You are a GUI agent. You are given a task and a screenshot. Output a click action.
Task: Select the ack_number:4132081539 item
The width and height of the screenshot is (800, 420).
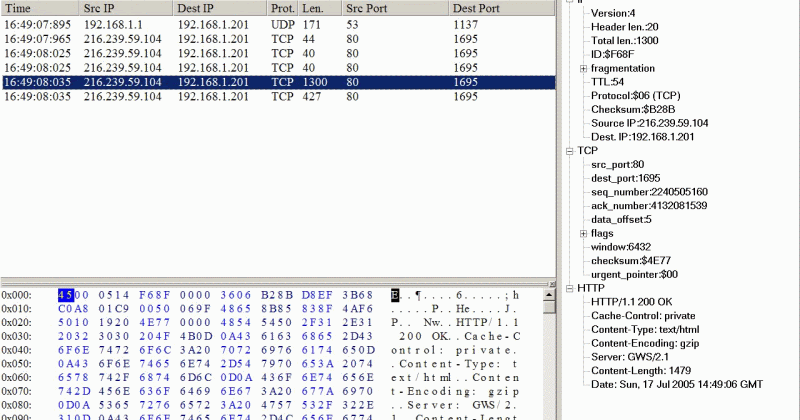(649, 206)
